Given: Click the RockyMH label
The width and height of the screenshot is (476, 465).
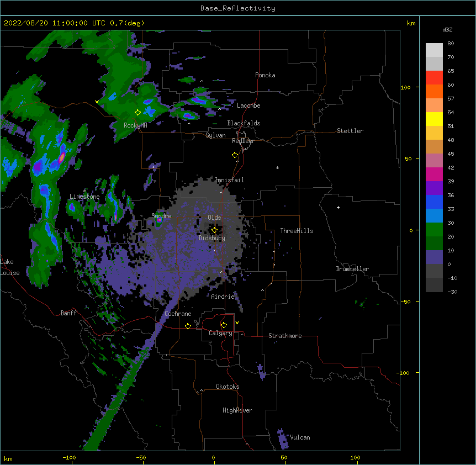Looking at the screenshot, I should pyautogui.click(x=135, y=125).
